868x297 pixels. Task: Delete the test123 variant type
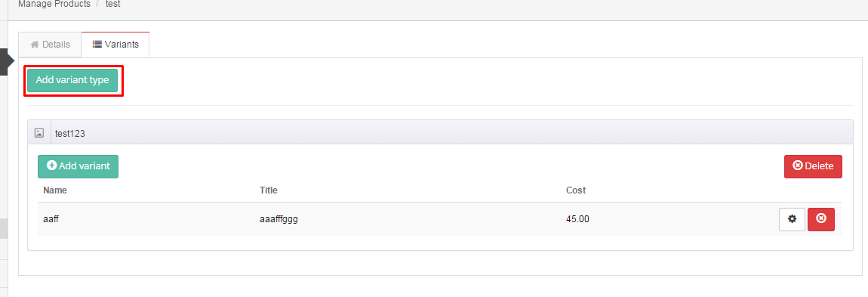pos(813,166)
